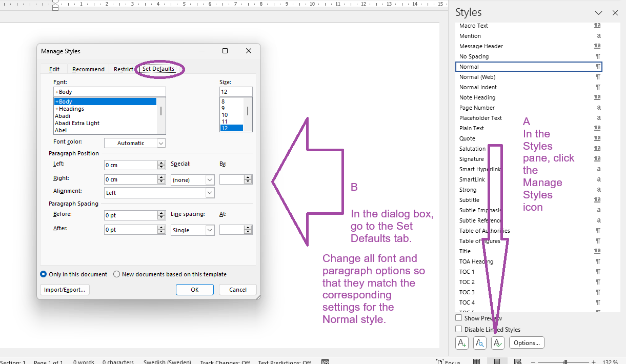Click the Left indent stepper arrows
The height and width of the screenshot is (364, 626).
point(161,165)
